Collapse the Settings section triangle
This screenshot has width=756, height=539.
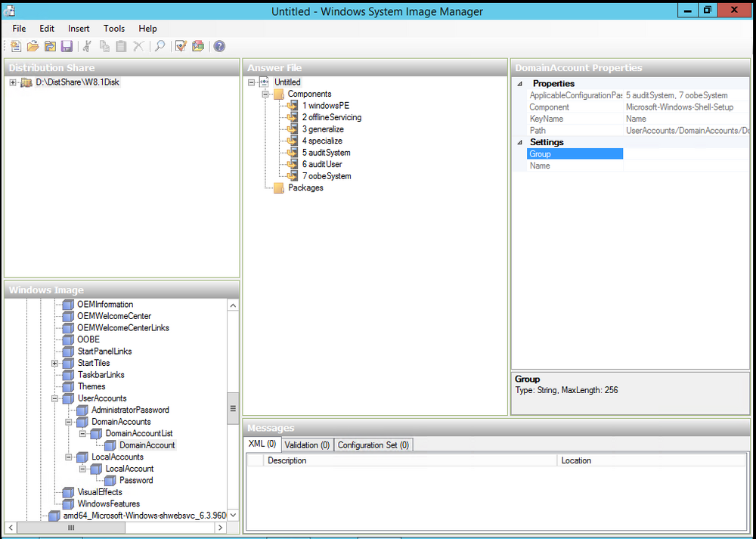click(x=520, y=142)
